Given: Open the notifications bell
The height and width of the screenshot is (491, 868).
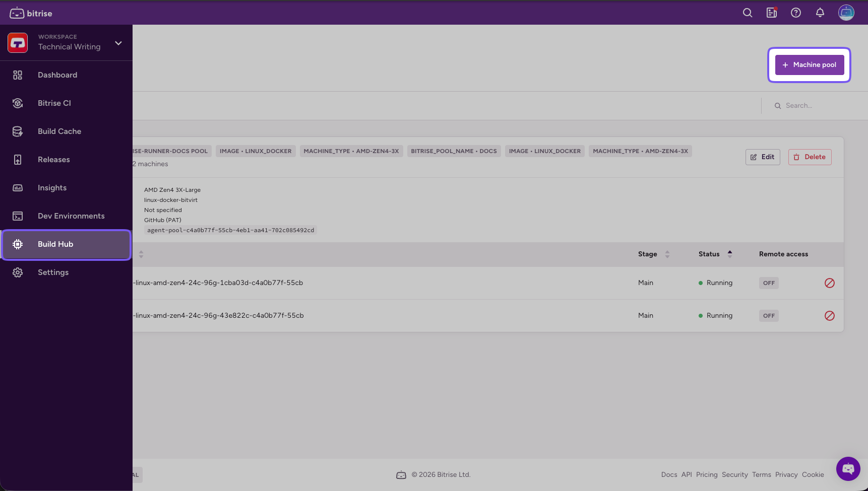Looking at the screenshot, I should (820, 13).
